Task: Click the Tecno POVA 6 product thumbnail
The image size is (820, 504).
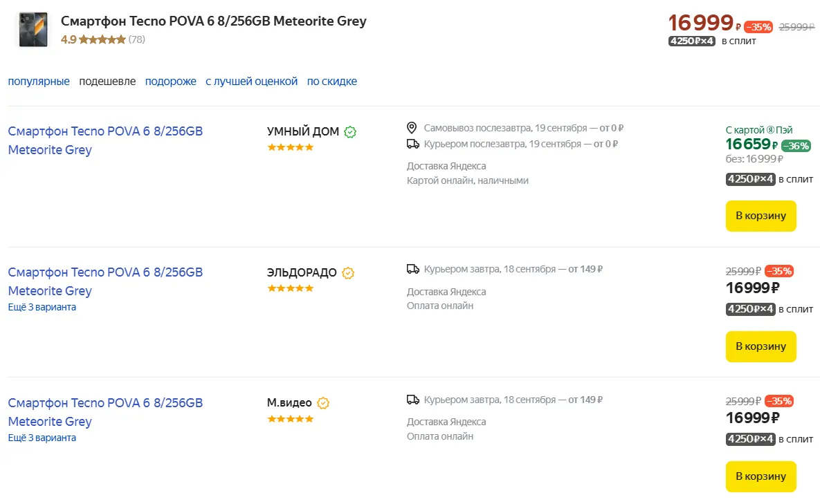Action: (32, 30)
